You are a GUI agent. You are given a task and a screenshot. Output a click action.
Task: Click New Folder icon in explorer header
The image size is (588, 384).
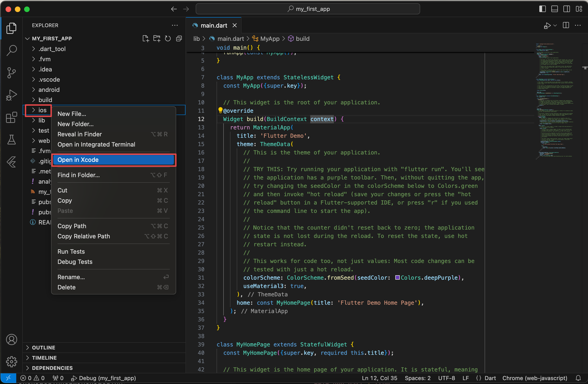157,38
